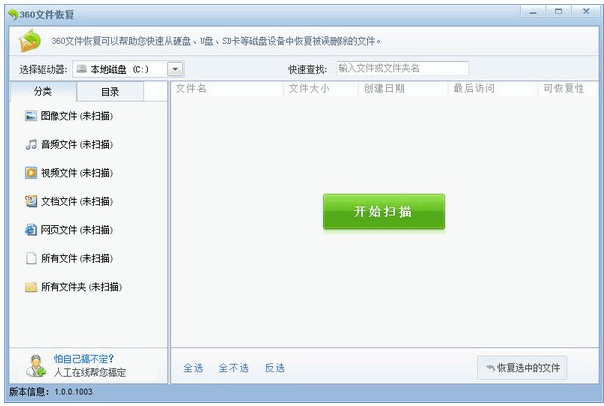Select 网页文件 (未扫描) category label

click(x=77, y=230)
